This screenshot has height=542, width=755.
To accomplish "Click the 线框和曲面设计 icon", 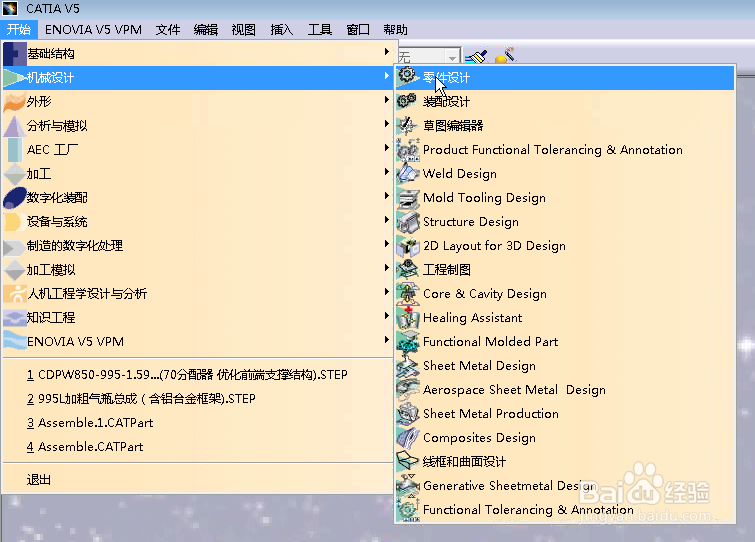I will pyautogui.click(x=407, y=461).
